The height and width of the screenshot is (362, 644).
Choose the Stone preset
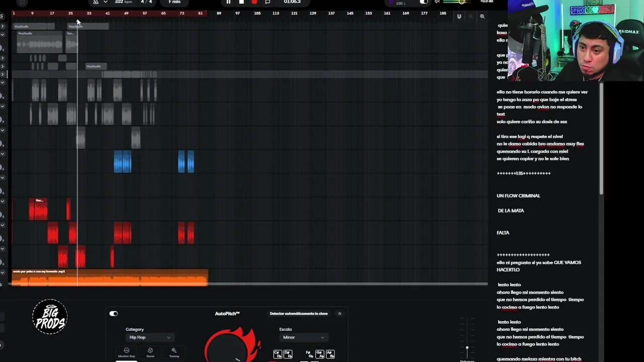tap(150, 352)
